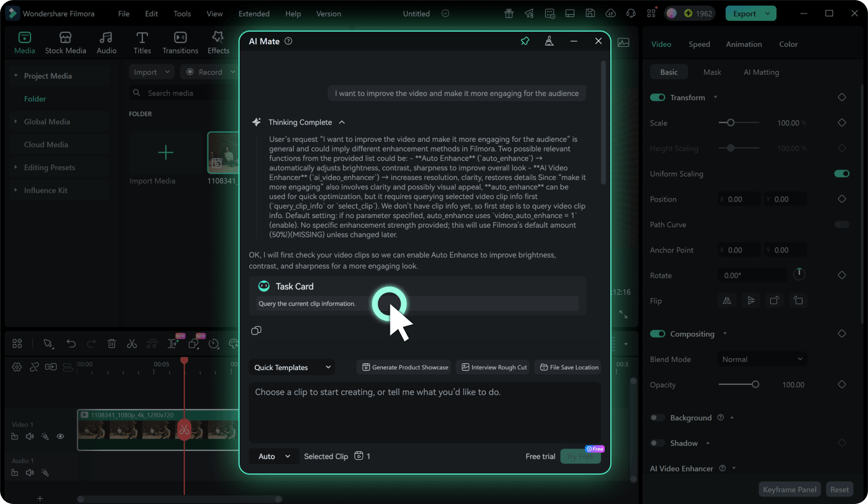868x504 pixels.
Task: Click File Save Location button
Action: click(x=567, y=367)
